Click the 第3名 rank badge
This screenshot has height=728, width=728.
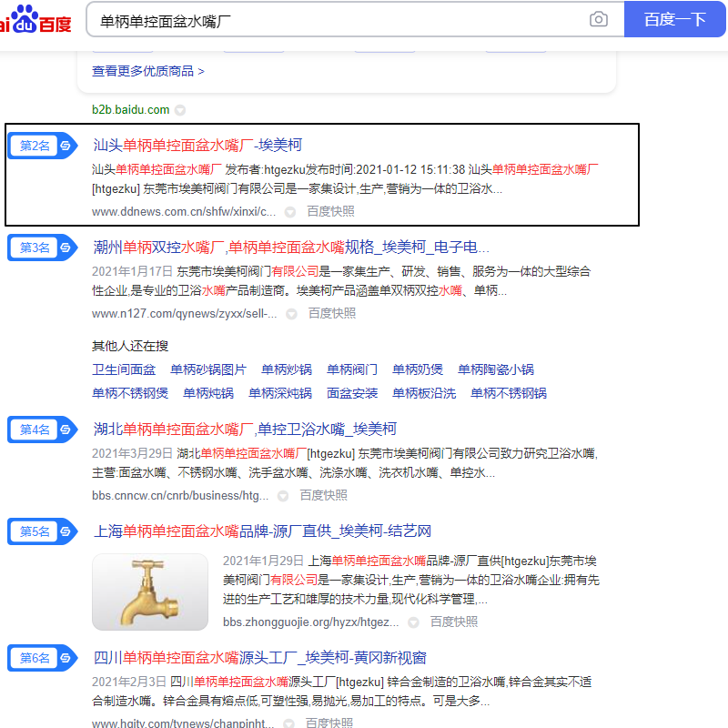point(42,248)
